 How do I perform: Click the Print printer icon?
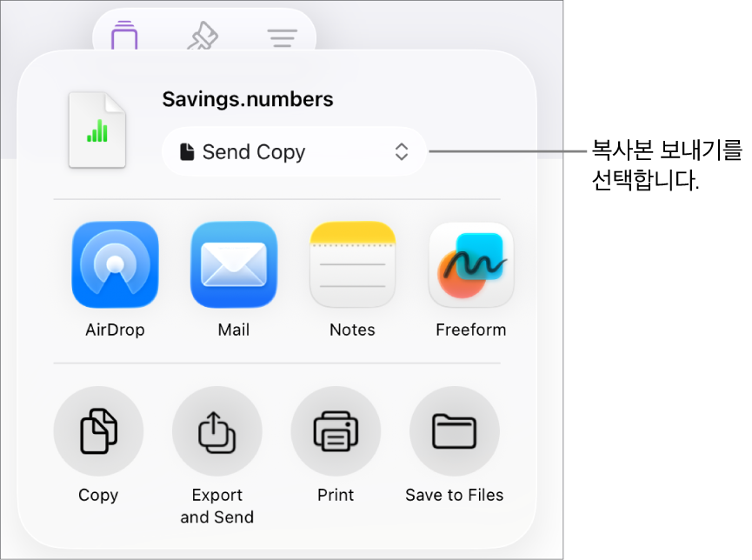pyautogui.click(x=336, y=431)
